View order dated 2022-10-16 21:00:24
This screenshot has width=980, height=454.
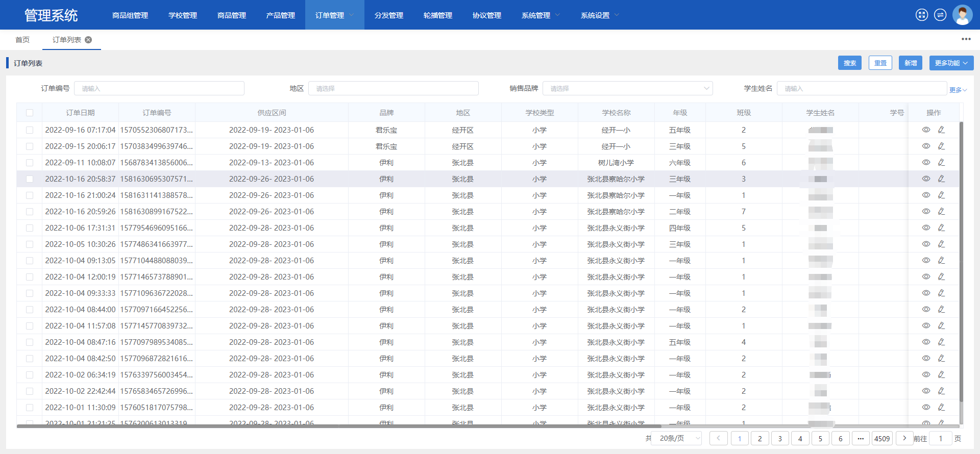(926, 195)
